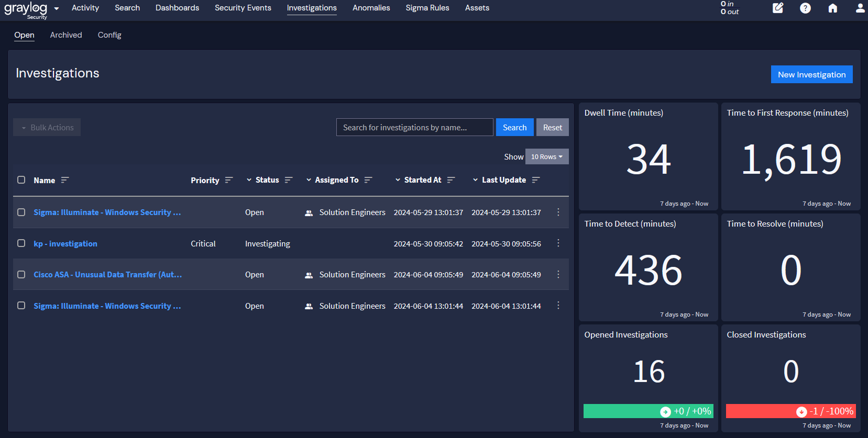Open the user profile icon
Image resolution: width=868 pixels, height=438 pixels.
(x=860, y=8)
